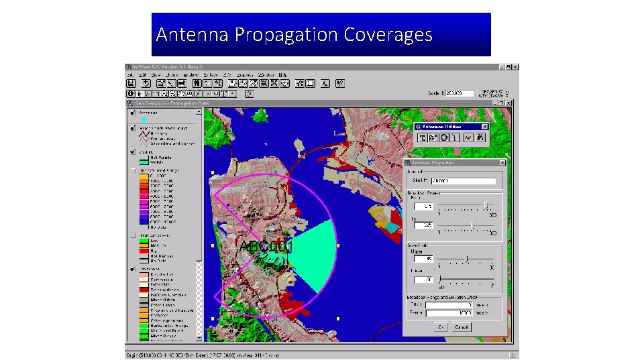The height and width of the screenshot is (362, 644).
Task: Open the Edit menu
Action: pos(142,75)
